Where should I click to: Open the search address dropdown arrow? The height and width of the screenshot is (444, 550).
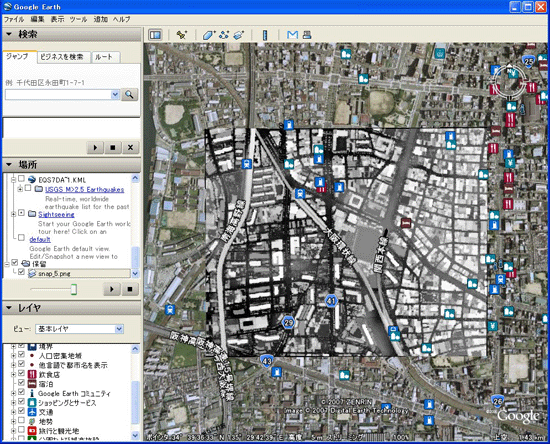tap(115, 95)
